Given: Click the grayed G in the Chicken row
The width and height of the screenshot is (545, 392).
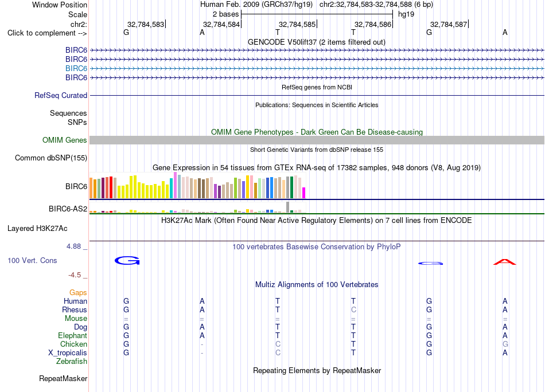Looking at the screenshot, I should point(505,344).
